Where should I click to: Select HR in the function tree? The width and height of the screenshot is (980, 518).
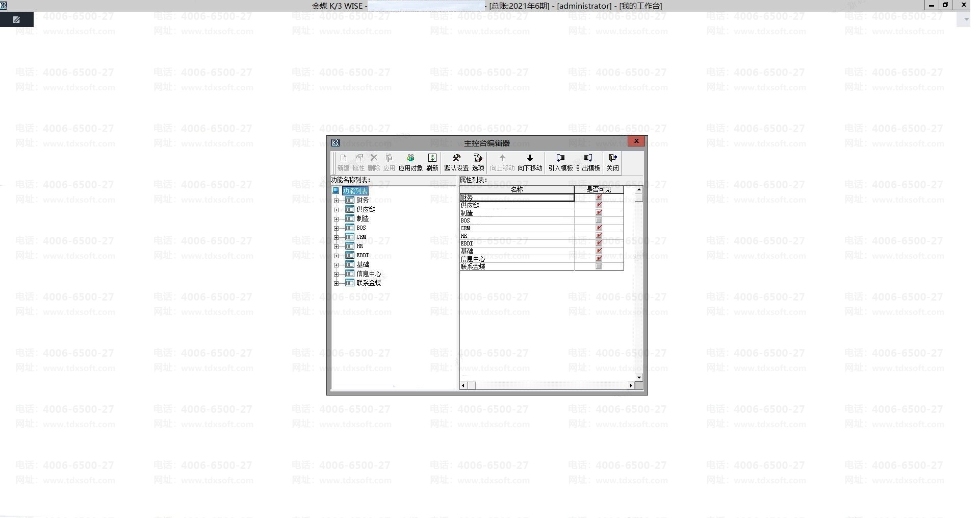tap(360, 246)
